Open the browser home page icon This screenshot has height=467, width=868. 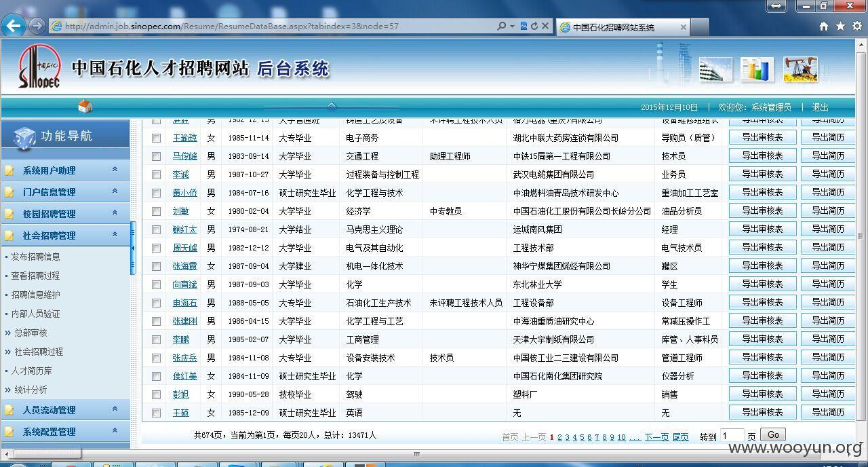point(824,26)
